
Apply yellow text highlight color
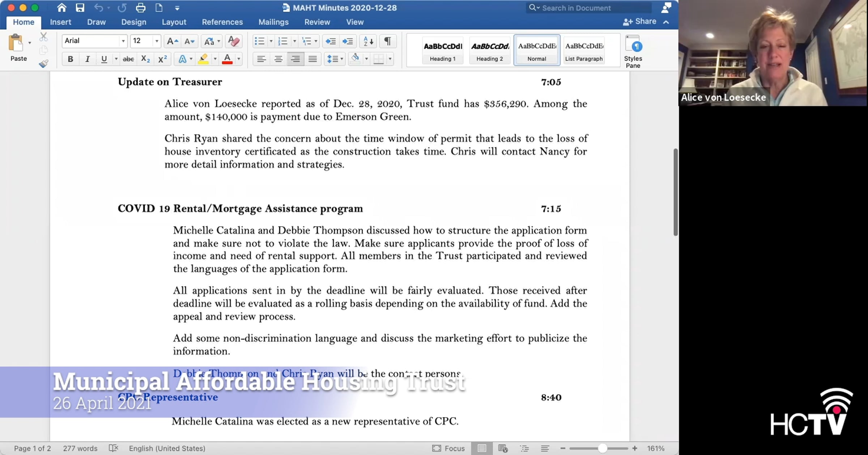[203, 59]
